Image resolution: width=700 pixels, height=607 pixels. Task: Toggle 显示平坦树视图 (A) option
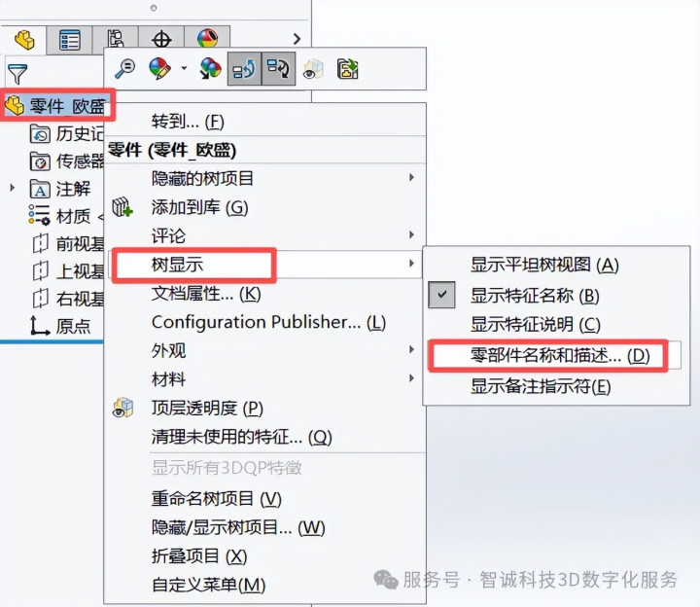[x=544, y=265]
